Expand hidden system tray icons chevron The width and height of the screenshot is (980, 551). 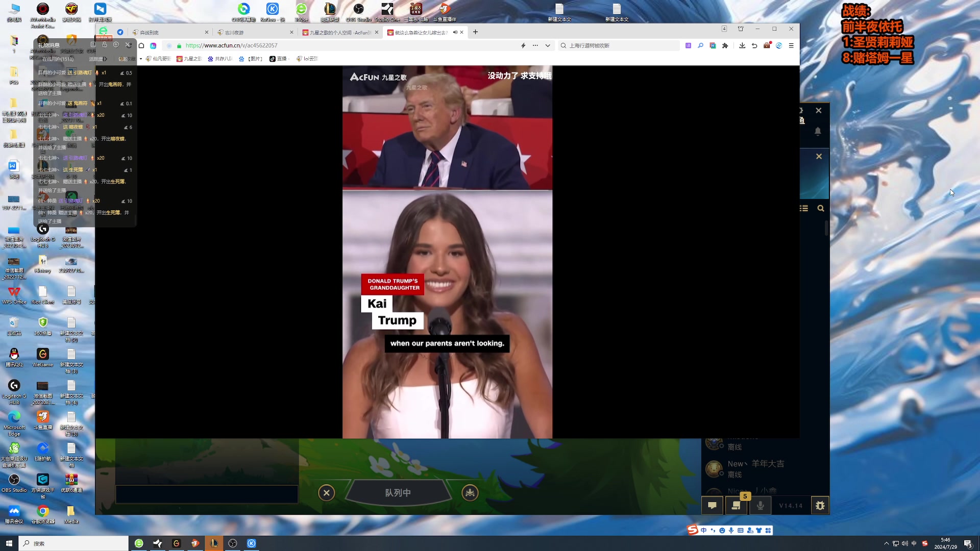(x=887, y=543)
